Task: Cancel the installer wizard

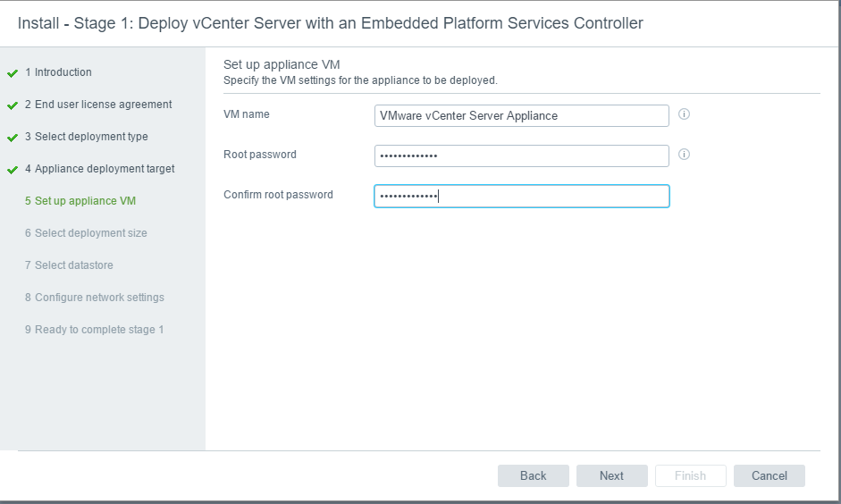Action: [x=770, y=476]
